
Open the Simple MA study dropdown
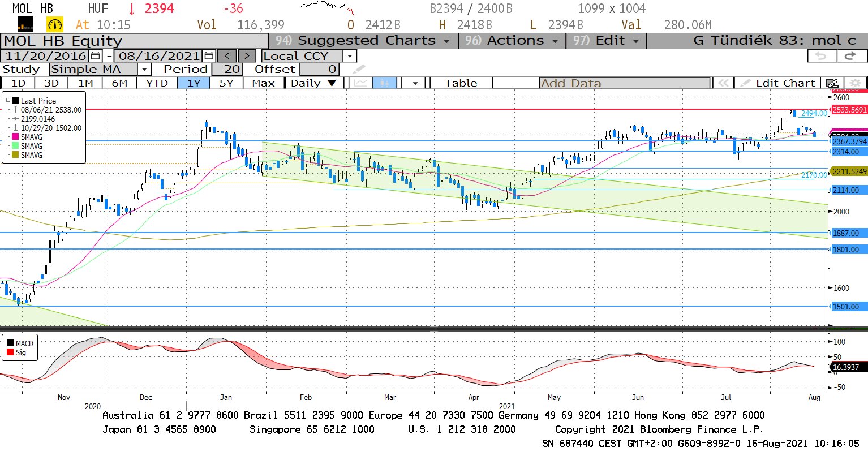click(x=144, y=69)
